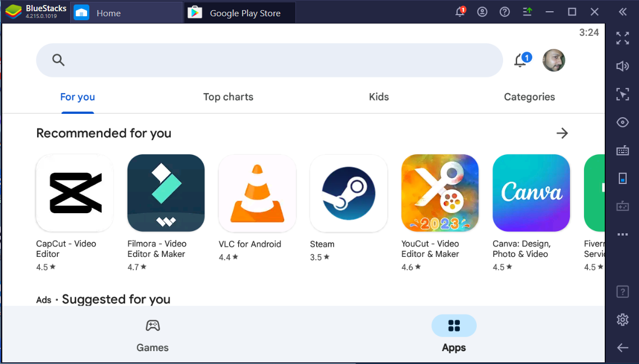The image size is (639, 364).
Task: Click the volume speaker icon in sidebar
Action: (x=623, y=66)
